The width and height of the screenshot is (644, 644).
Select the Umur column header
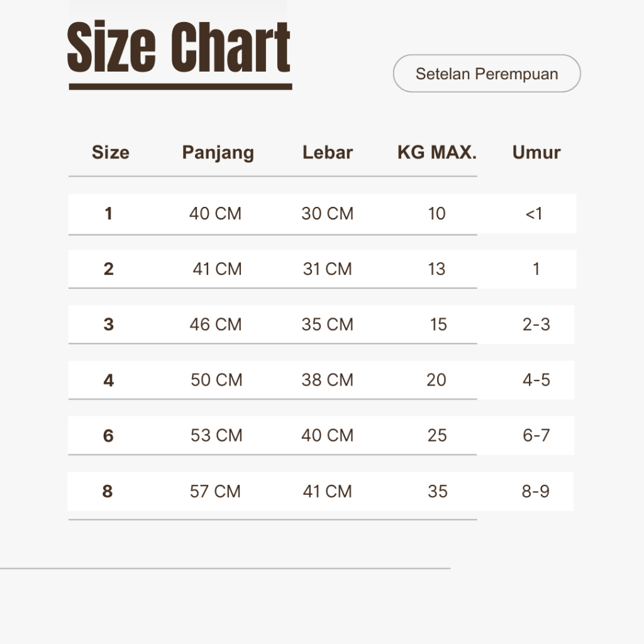click(536, 152)
